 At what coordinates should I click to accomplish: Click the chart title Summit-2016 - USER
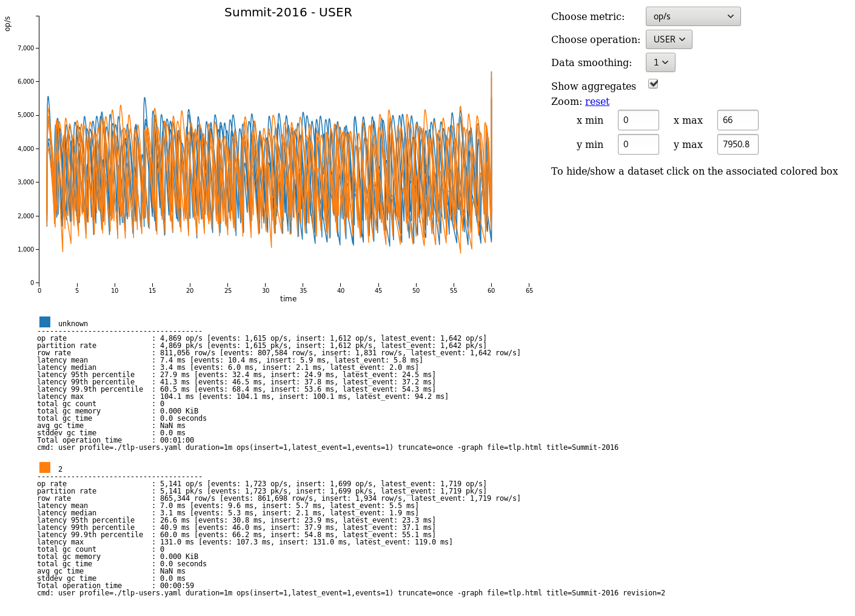click(x=288, y=12)
